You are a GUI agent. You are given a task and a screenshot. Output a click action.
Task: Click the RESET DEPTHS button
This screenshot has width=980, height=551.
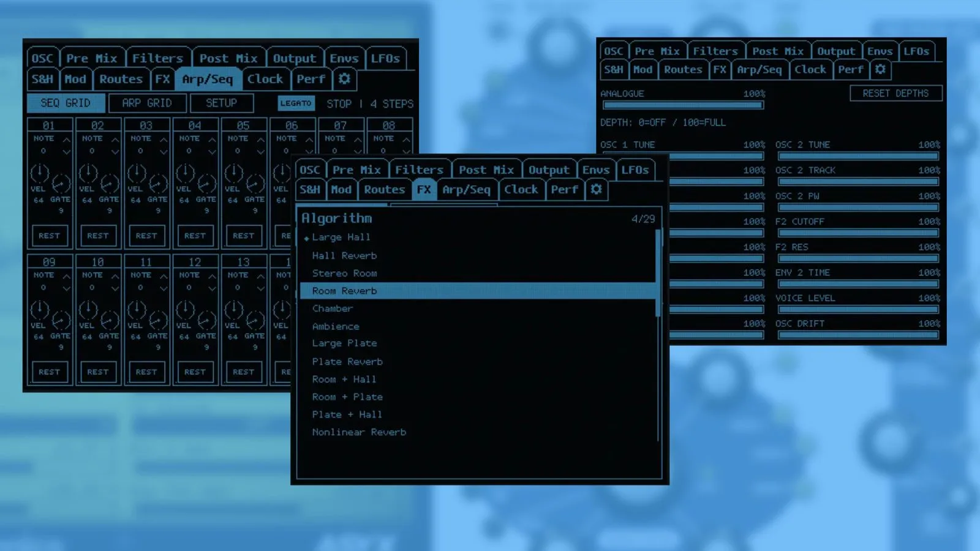coord(895,93)
